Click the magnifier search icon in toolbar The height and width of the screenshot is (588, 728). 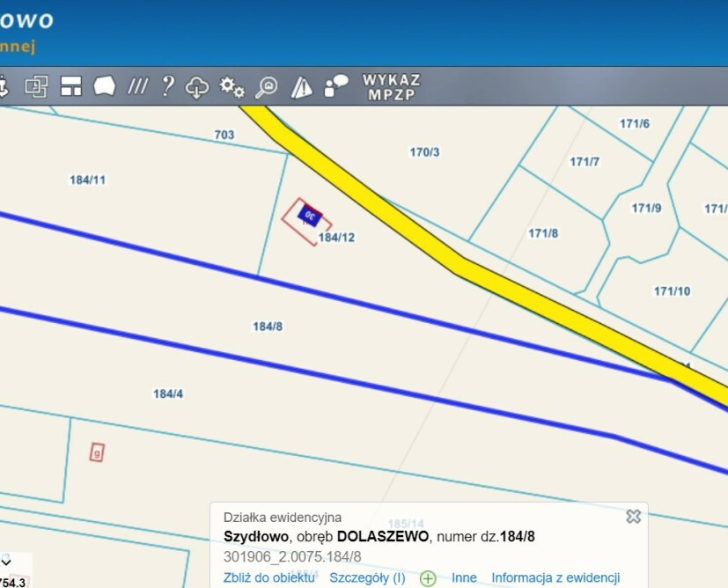tap(266, 86)
